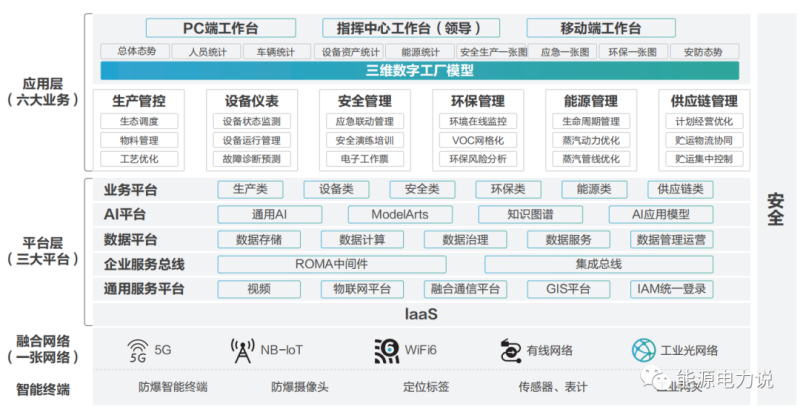
Task: Click the 5G network icon
Action: point(138,350)
